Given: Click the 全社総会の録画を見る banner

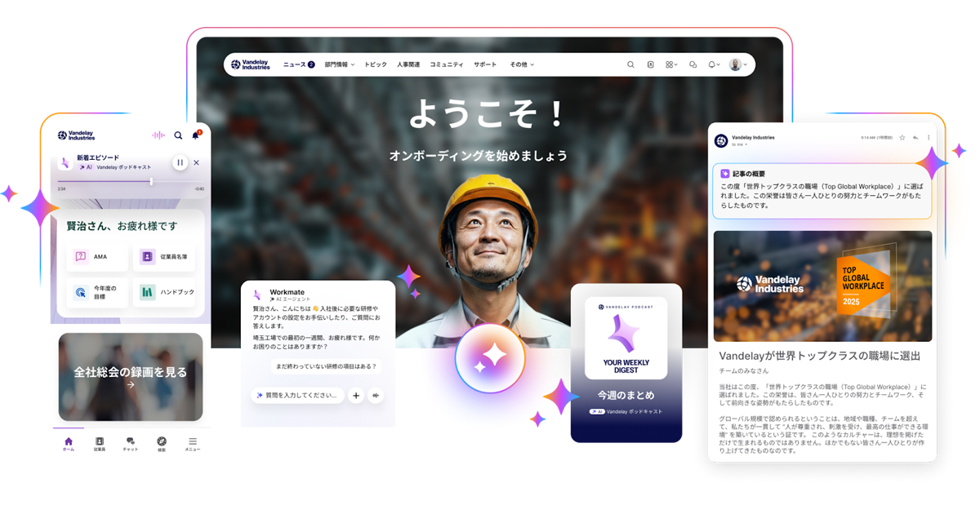Looking at the screenshot, I should [131, 376].
